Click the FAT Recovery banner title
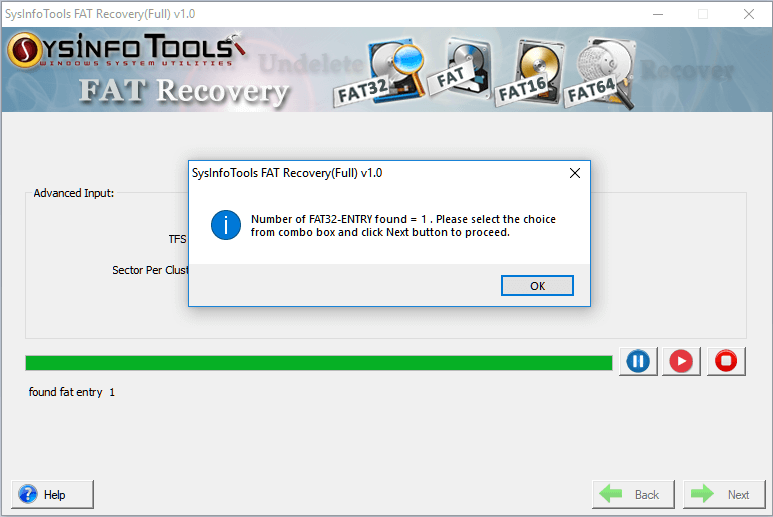 point(183,92)
